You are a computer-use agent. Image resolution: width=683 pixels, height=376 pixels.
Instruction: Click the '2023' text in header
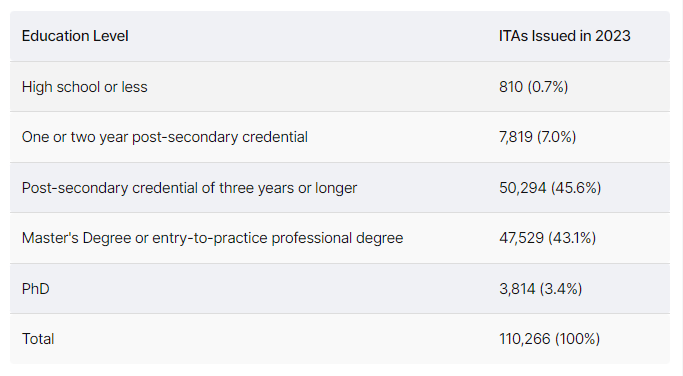coord(613,36)
